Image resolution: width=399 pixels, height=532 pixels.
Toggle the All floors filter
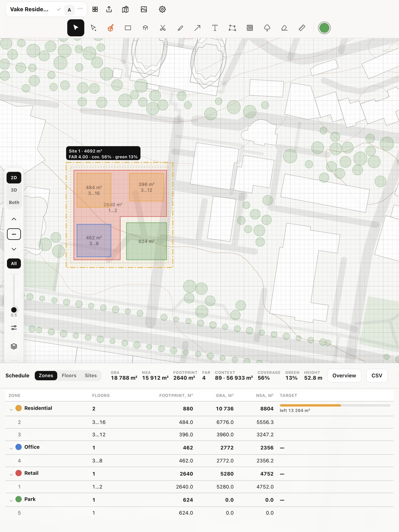14,263
